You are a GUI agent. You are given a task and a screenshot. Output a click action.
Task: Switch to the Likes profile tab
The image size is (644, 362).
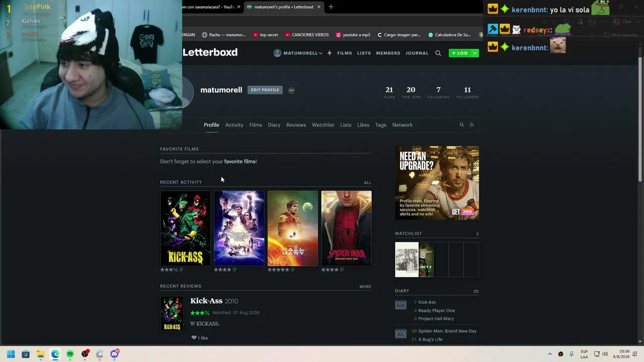(x=363, y=125)
